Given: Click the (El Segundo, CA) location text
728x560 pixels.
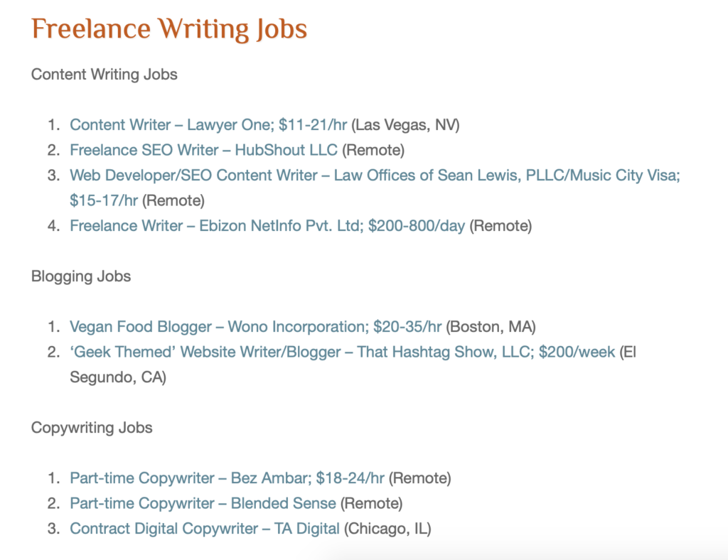Looking at the screenshot, I should (x=118, y=377).
